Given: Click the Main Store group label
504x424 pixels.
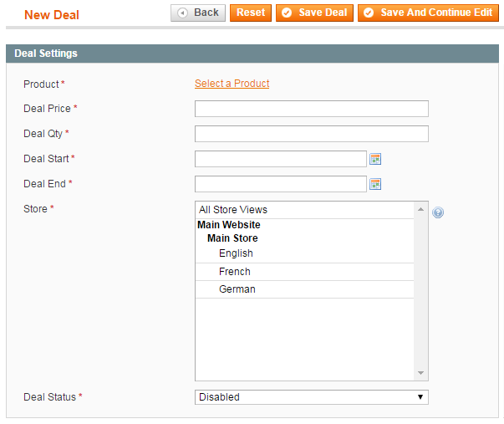Looking at the screenshot, I should point(232,238).
